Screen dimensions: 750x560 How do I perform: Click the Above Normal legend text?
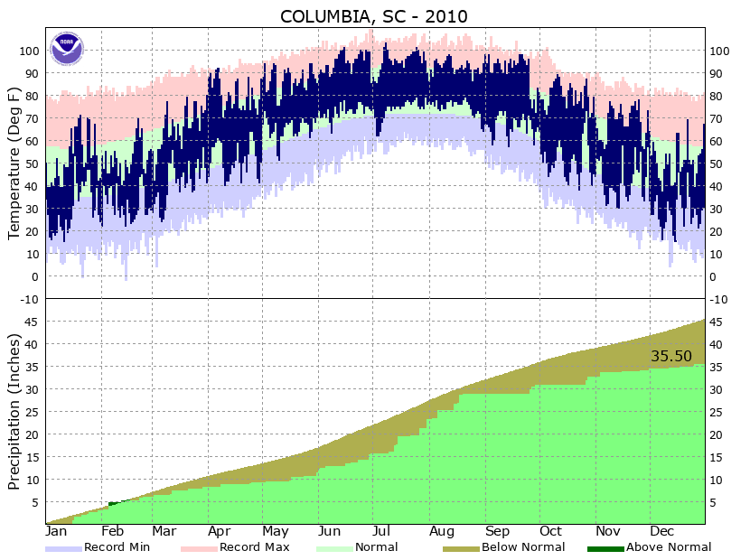pos(669,547)
